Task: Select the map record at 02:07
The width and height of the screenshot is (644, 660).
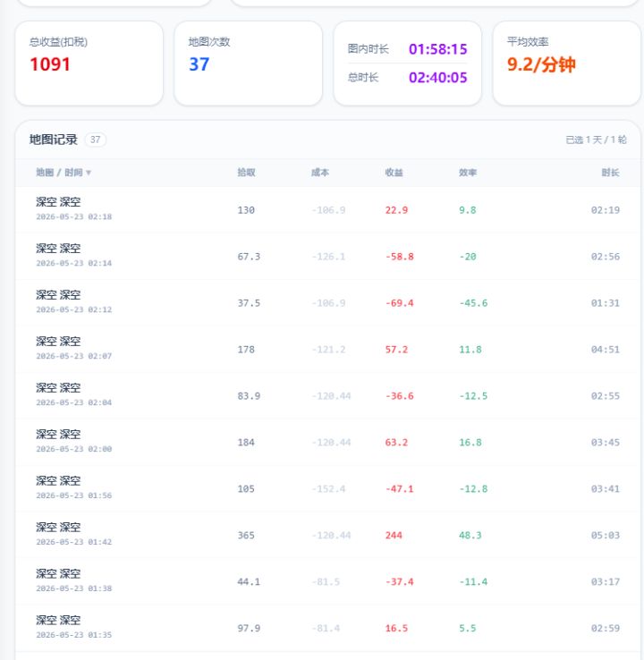Action: [x=327, y=350]
